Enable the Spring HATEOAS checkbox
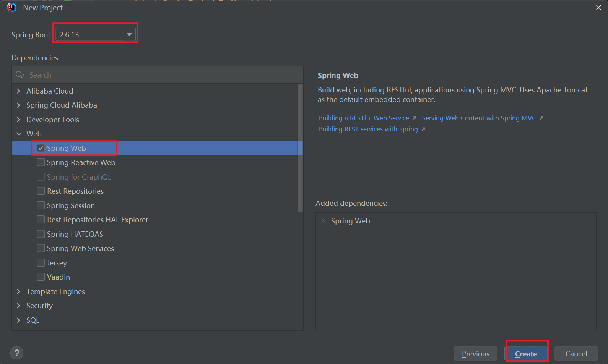Screen dimensions: 608x364 click(41, 234)
